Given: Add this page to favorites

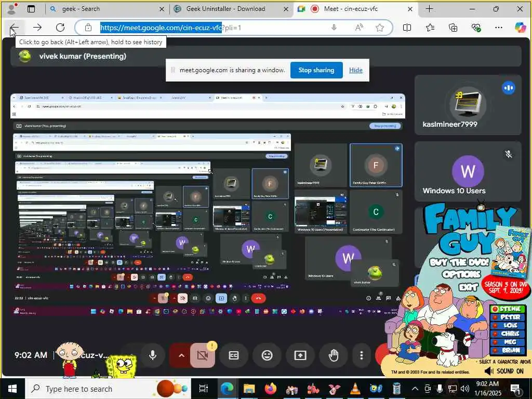Looking at the screenshot, I should (x=380, y=28).
